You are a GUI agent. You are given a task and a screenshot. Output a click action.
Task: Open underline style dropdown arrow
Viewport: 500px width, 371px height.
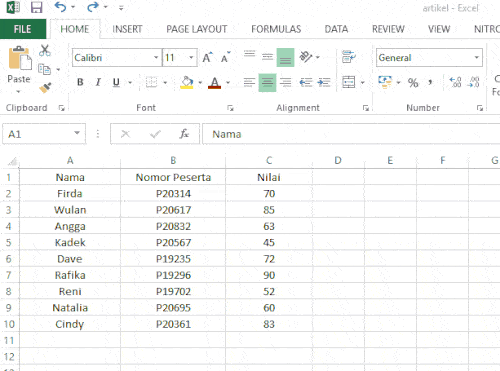click(130, 82)
